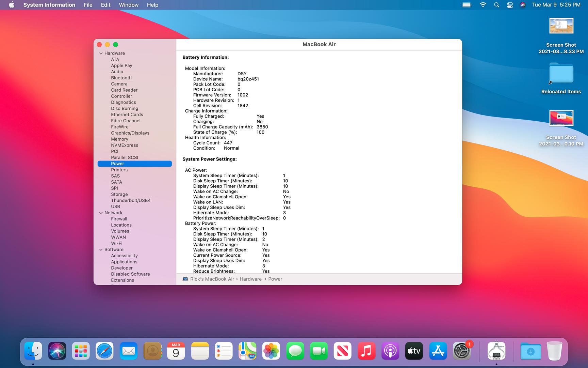Screen dimensions: 588x368
Task: Click the Cycle Count value 447
Action: click(x=228, y=143)
